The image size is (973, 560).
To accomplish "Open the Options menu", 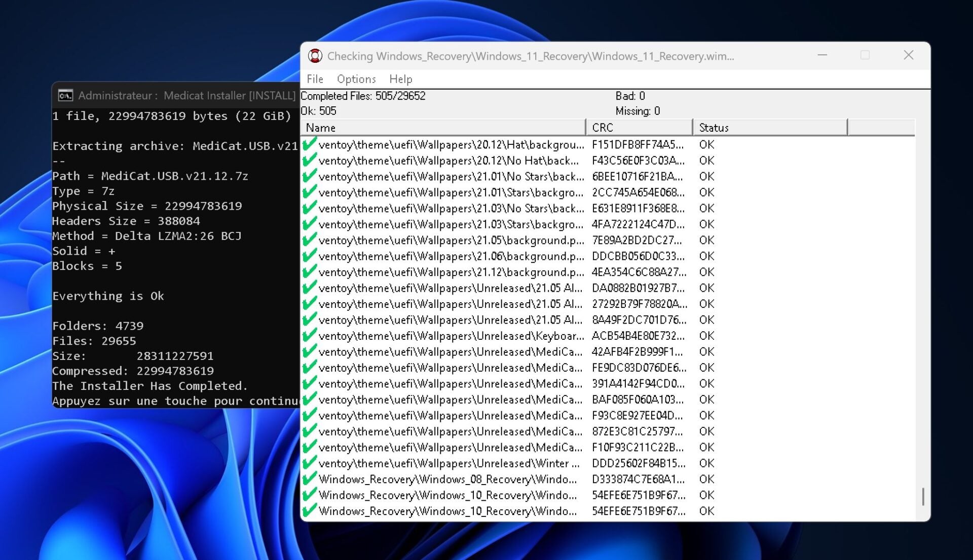I will [x=356, y=79].
